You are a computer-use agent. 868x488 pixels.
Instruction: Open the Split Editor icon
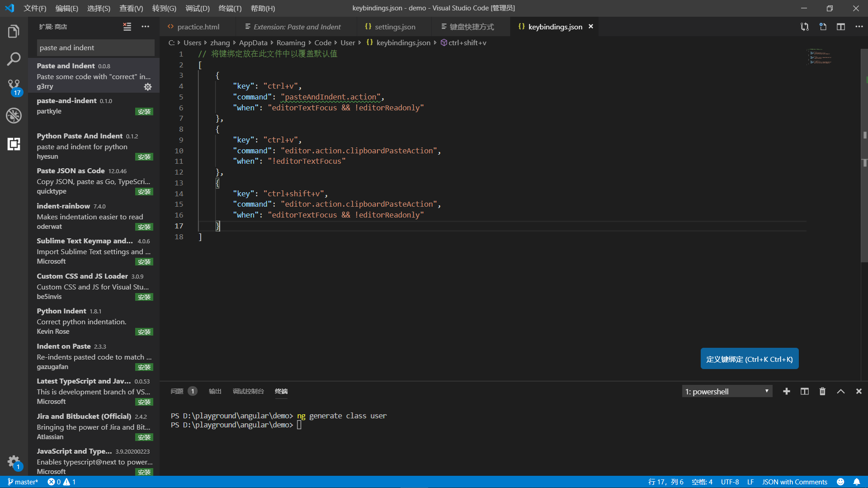[x=841, y=27]
